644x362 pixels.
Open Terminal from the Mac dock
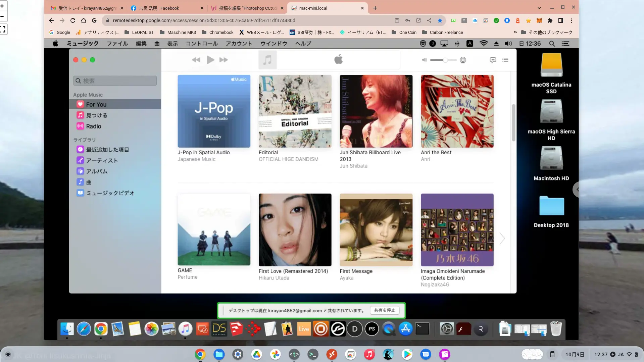422,329
